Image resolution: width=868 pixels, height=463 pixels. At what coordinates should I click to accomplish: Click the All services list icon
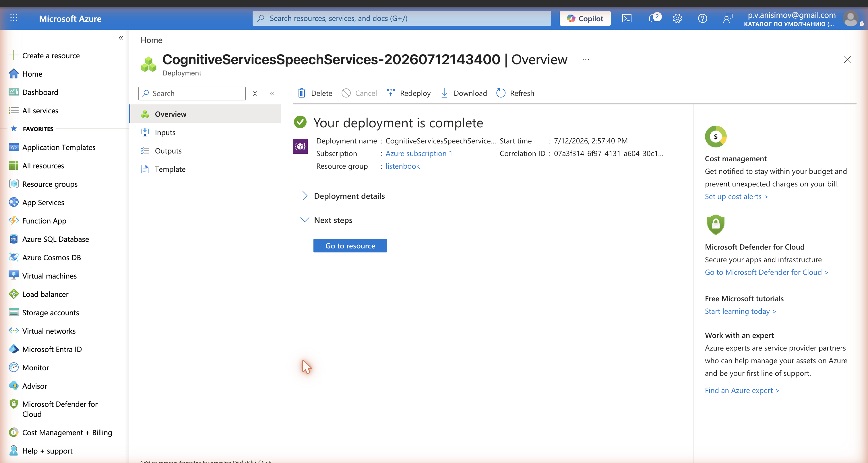pyautogui.click(x=13, y=110)
